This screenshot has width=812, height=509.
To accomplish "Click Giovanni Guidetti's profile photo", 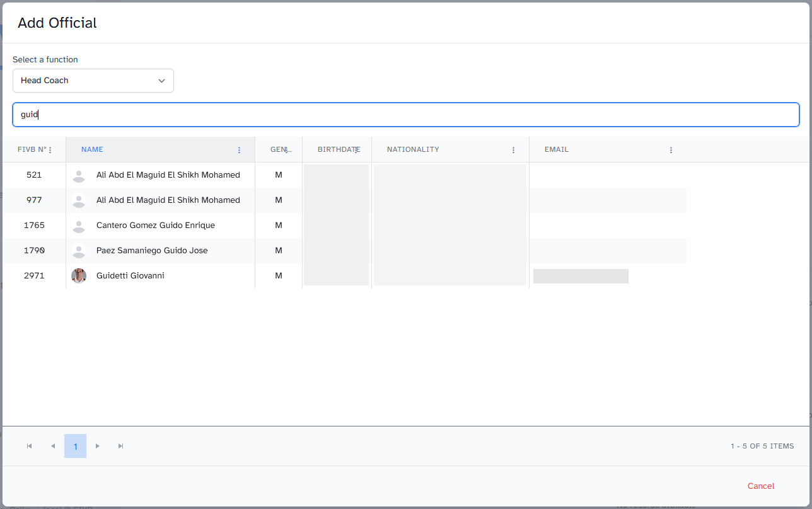I will (79, 276).
